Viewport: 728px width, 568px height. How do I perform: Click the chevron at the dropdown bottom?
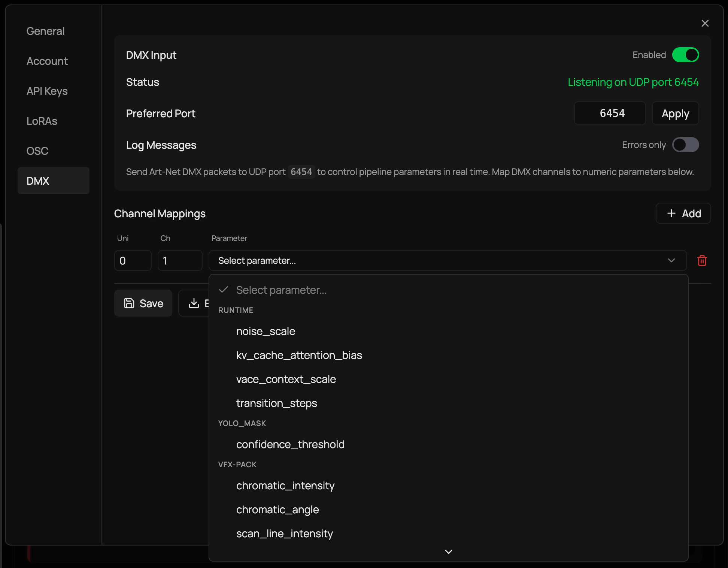click(448, 552)
